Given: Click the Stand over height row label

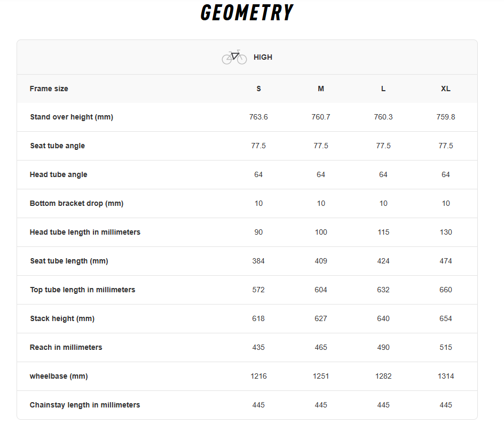Looking at the screenshot, I should (72, 117).
